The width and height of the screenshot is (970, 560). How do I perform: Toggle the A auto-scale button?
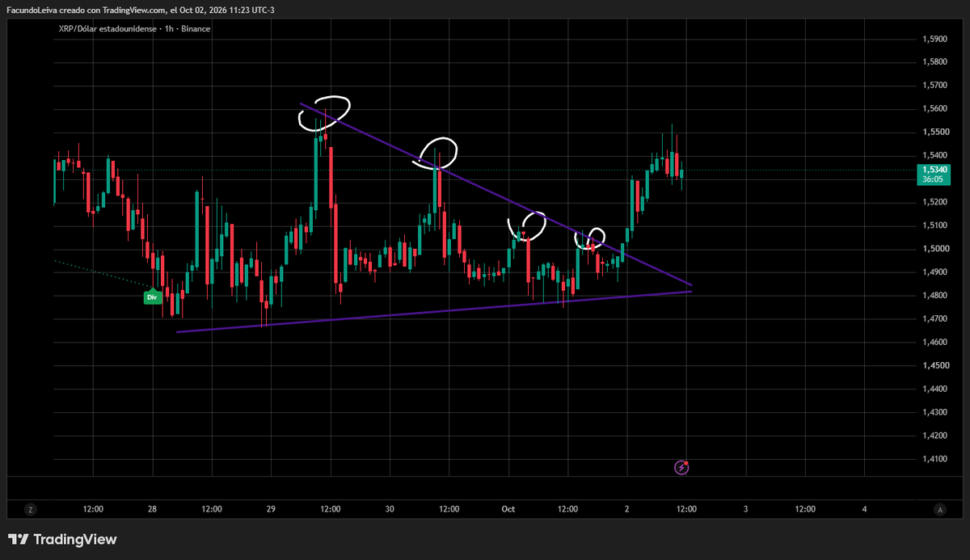coord(939,509)
